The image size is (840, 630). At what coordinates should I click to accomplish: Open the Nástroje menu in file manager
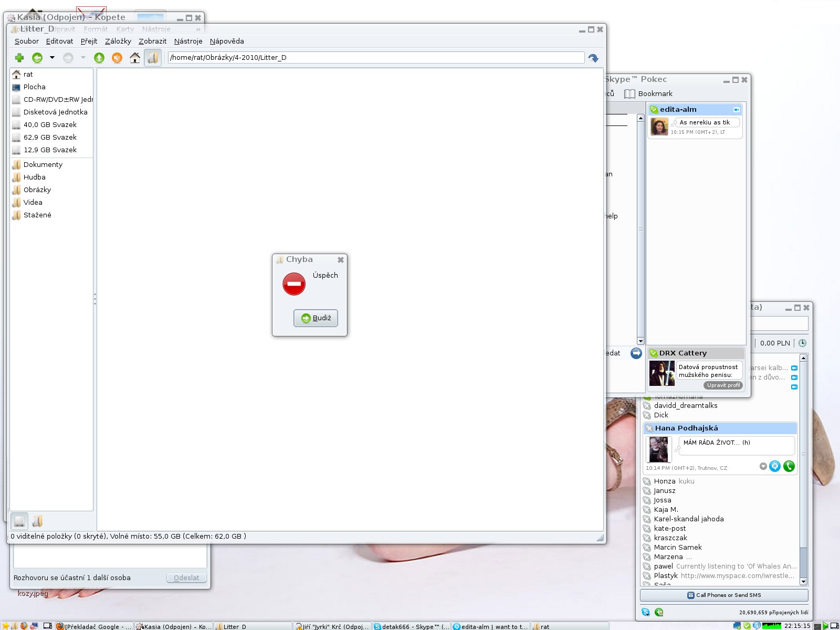click(188, 41)
